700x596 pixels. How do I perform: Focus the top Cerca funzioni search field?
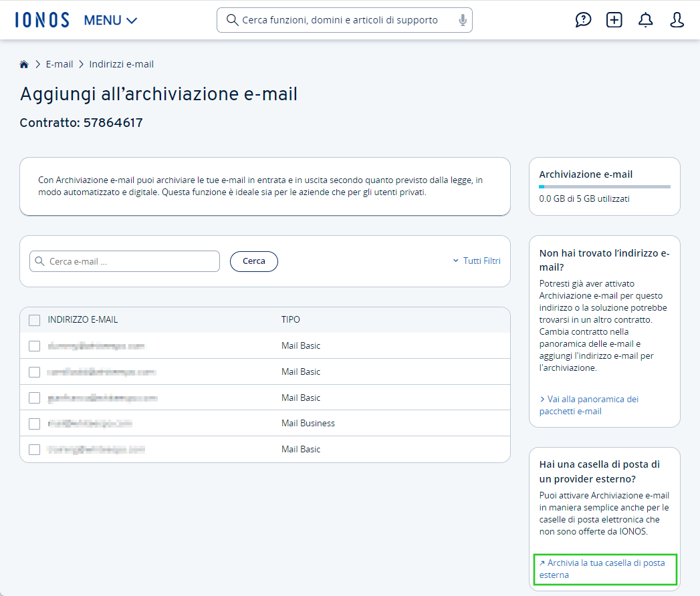click(x=344, y=20)
